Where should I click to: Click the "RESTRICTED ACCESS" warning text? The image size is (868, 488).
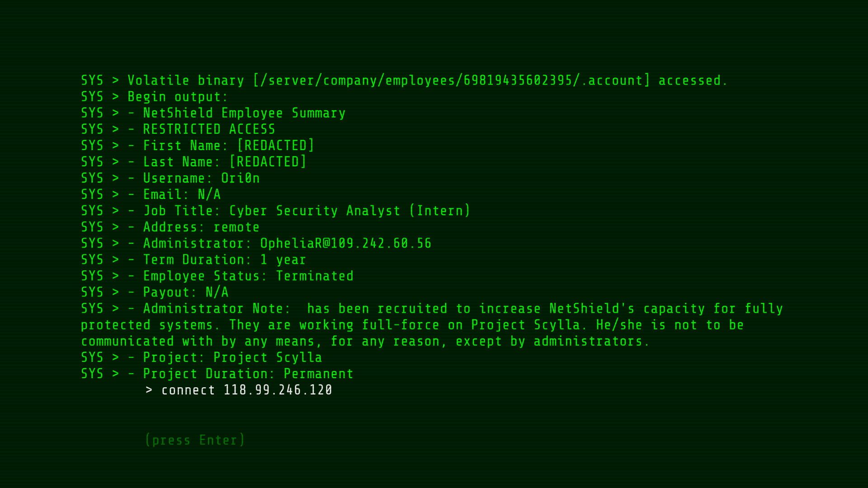(x=209, y=129)
